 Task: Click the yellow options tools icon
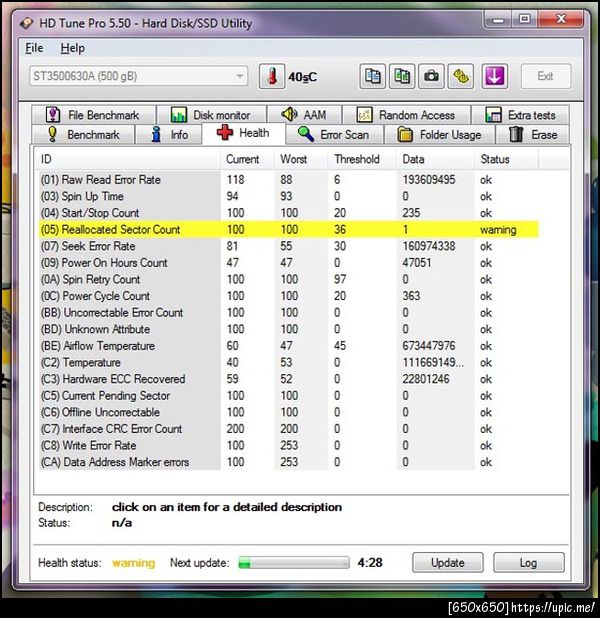(x=460, y=76)
